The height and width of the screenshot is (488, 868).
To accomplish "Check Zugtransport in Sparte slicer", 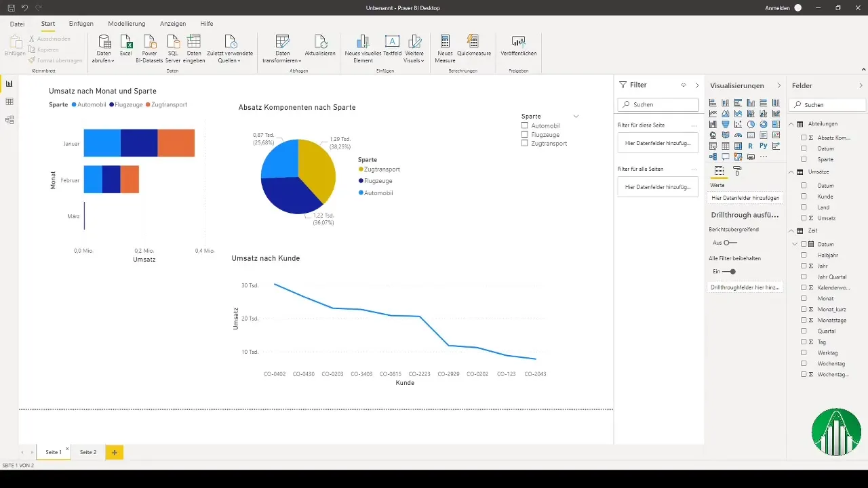I will point(524,144).
